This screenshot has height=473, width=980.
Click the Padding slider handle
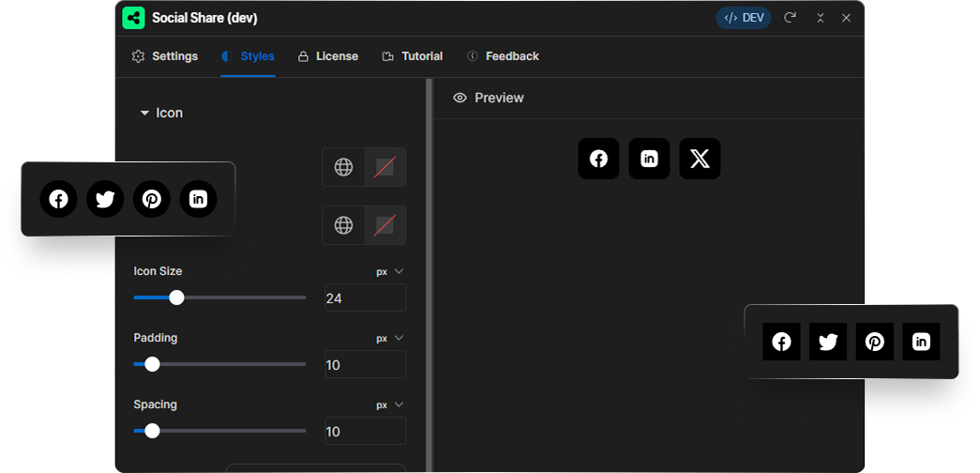click(x=152, y=364)
